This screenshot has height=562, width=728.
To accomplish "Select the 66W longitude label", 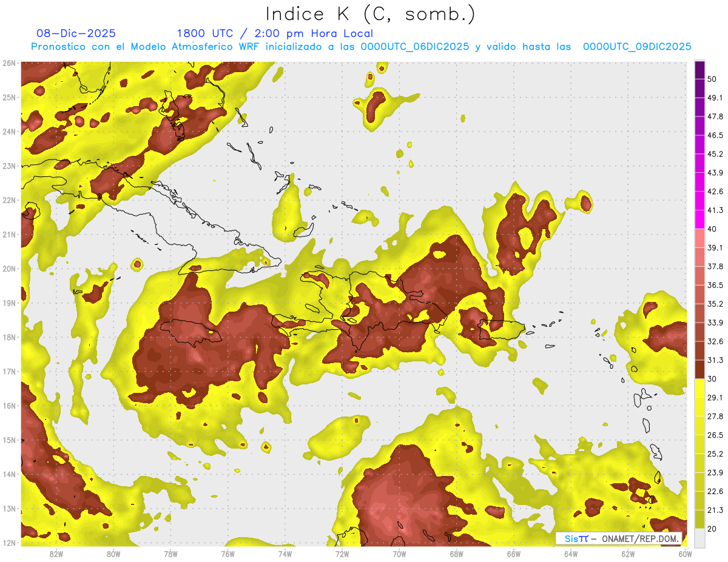I will tap(513, 554).
